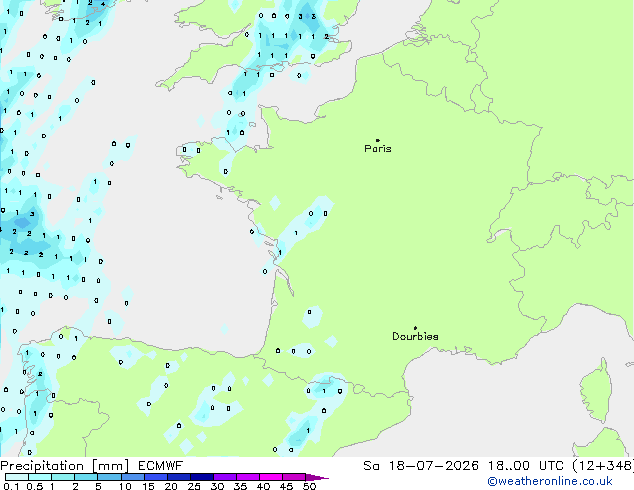The height and width of the screenshot is (490, 634).
Task: Pick the legend swatch between 1 and 2
Action: pos(63,477)
